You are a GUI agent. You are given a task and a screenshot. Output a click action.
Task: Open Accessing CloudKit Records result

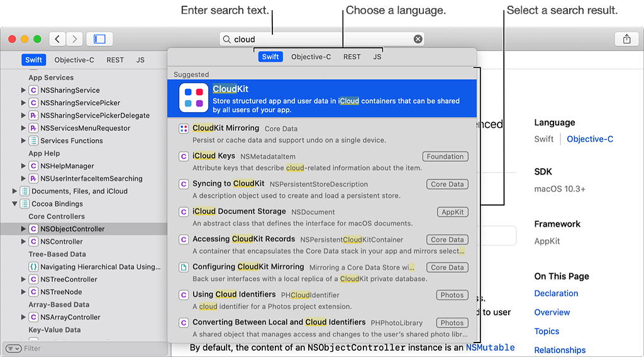click(x=322, y=245)
